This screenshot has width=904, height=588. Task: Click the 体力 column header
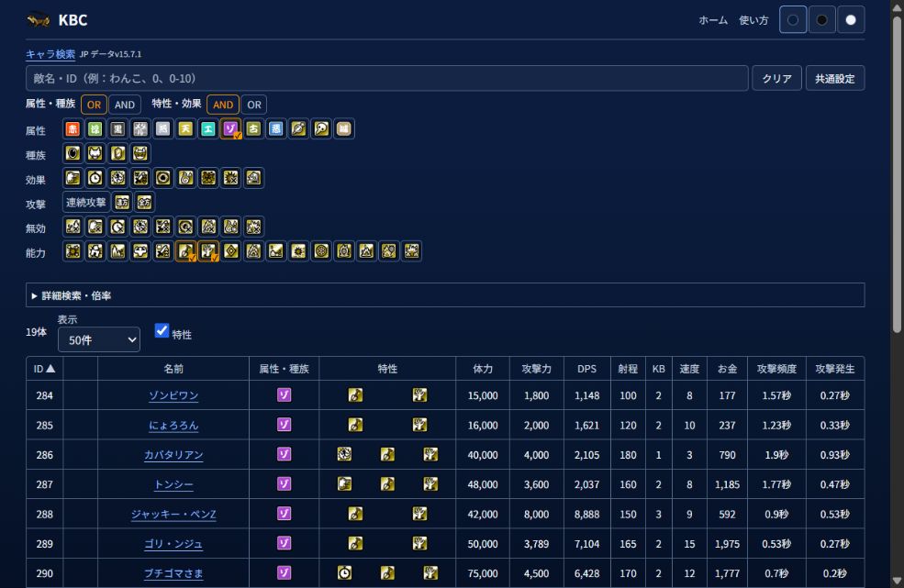point(483,369)
